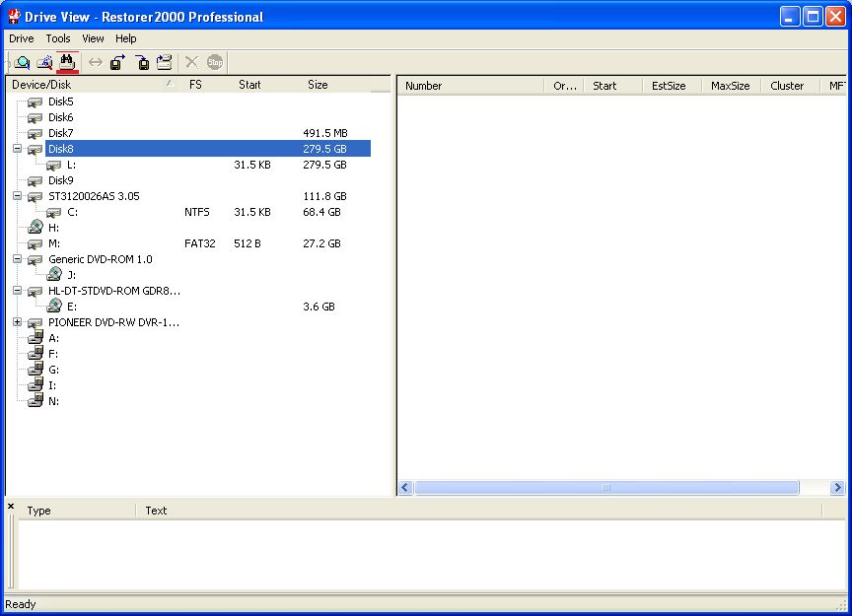Click the Text column header in log panel

pos(479,511)
